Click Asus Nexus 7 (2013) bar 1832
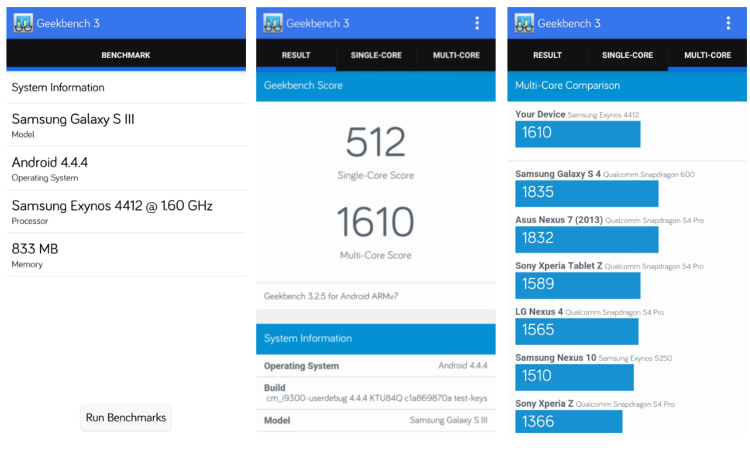Screen dimensions: 750x450 586,239
